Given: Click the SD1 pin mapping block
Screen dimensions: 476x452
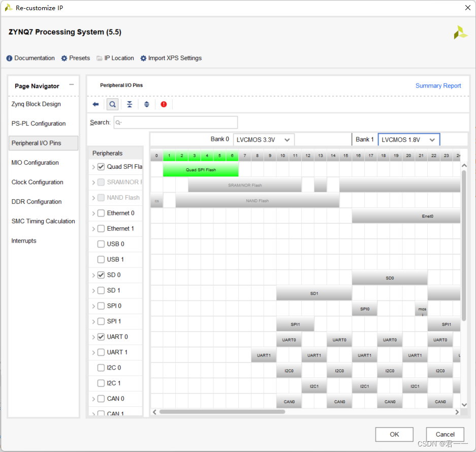Looking at the screenshot, I should click(x=314, y=293).
